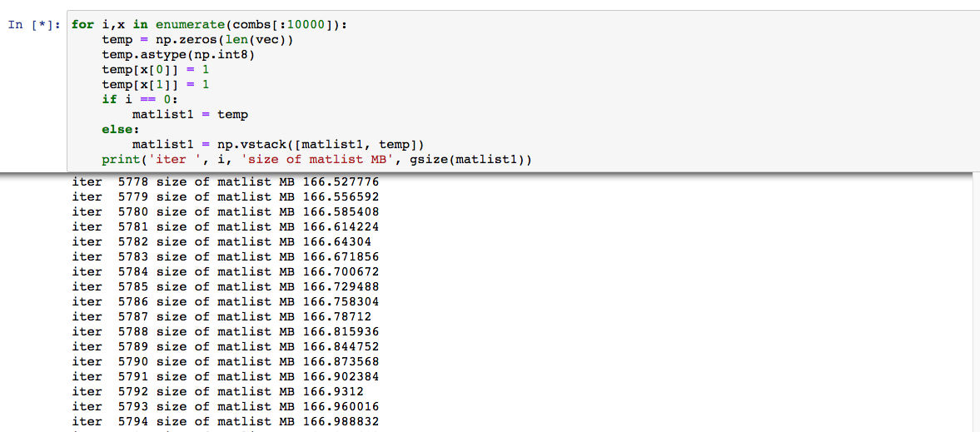Click output row iter 5788
Viewport: 980px width, 432px height.
tap(226, 332)
